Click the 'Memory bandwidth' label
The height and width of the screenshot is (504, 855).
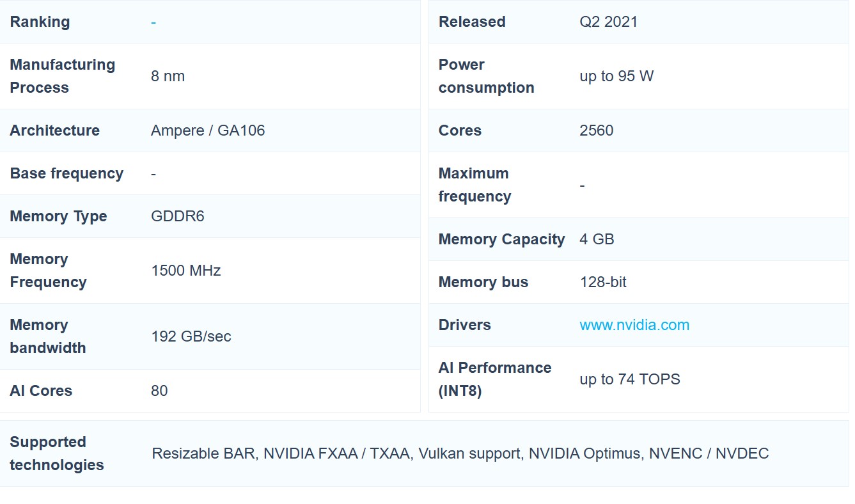coord(47,336)
